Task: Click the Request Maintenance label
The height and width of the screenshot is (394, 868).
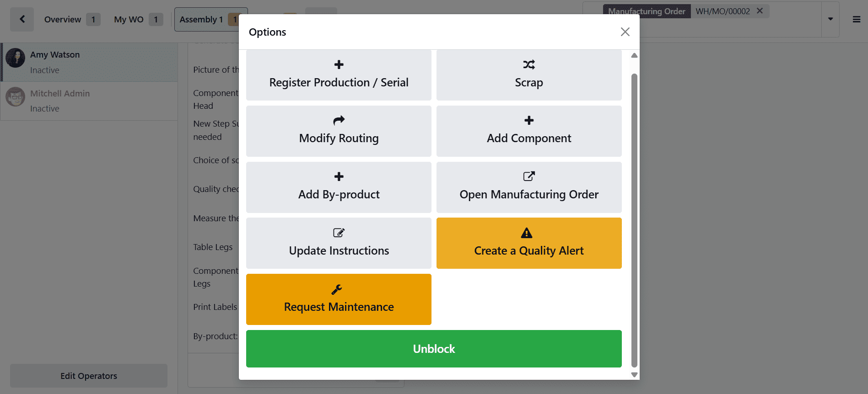Action: 339,307
